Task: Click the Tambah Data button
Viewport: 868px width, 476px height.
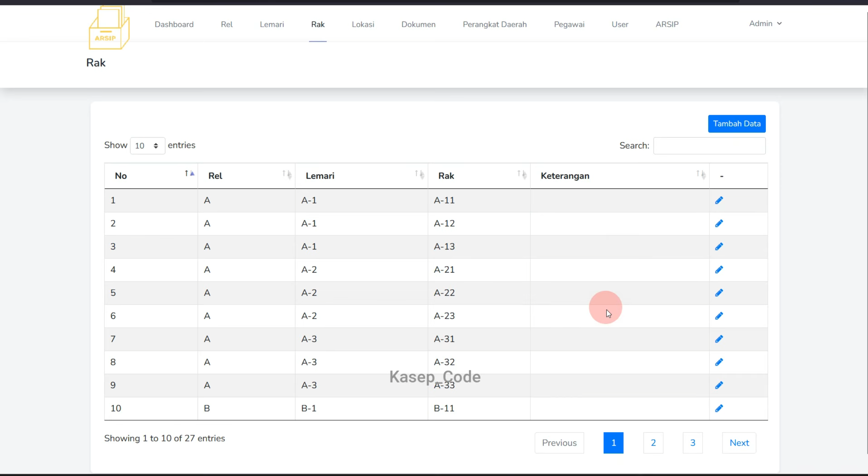Action: [737, 124]
